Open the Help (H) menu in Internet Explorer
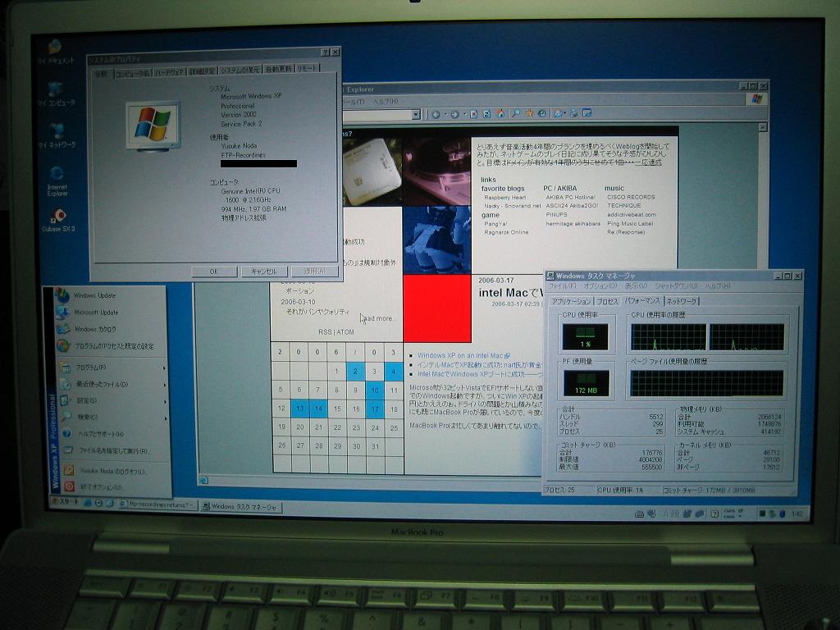 pyautogui.click(x=386, y=101)
